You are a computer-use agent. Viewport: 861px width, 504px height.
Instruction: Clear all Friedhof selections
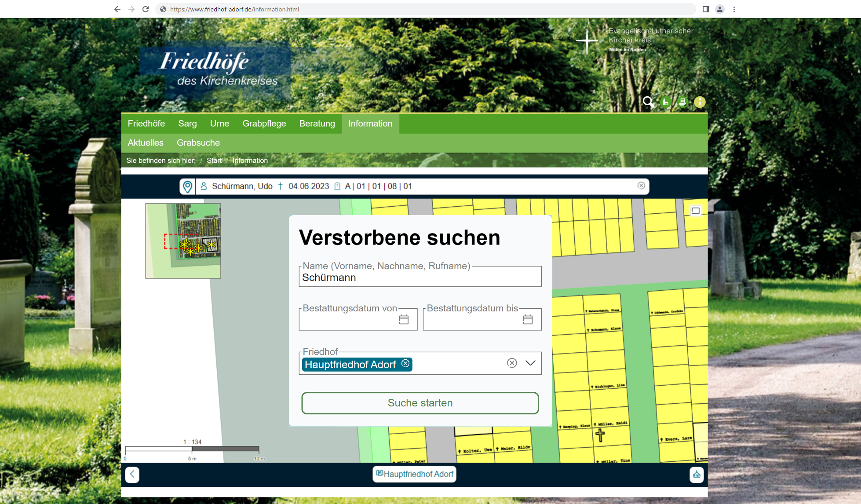(x=512, y=363)
